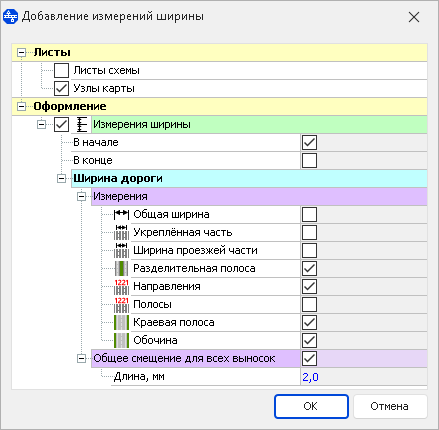Click the Разделительная полоса icon
The width and height of the screenshot is (439, 430).
pyautogui.click(x=121, y=268)
